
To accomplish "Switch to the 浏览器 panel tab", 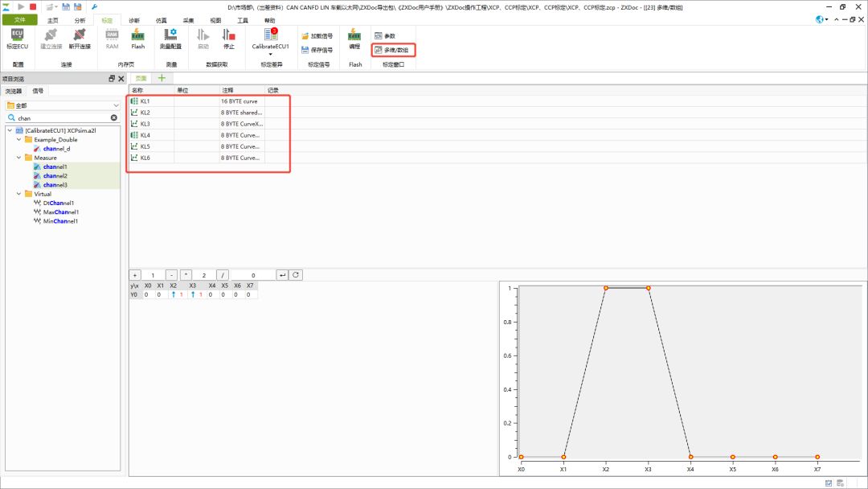I will pos(14,91).
